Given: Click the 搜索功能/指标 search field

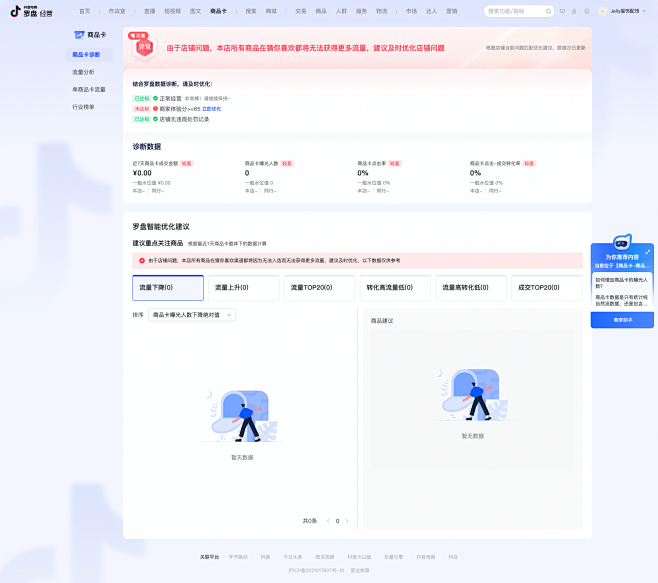Looking at the screenshot, I should [515, 11].
